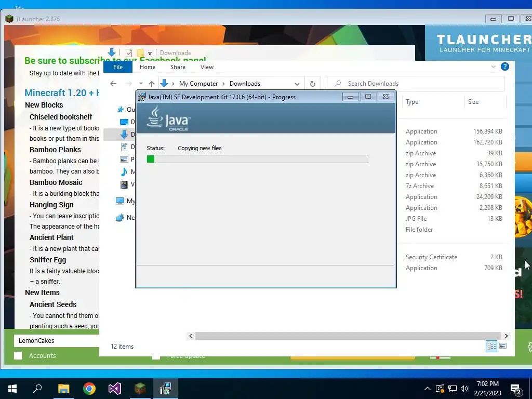The width and height of the screenshot is (532, 399).
Task: Open Visual Studio from the taskbar
Action: click(115, 389)
